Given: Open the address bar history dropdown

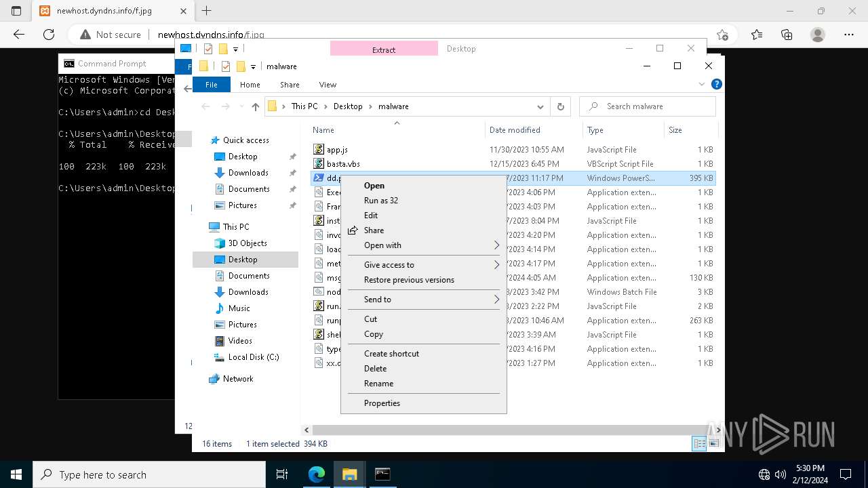Looking at the screenshot, I should click(540, 106).
